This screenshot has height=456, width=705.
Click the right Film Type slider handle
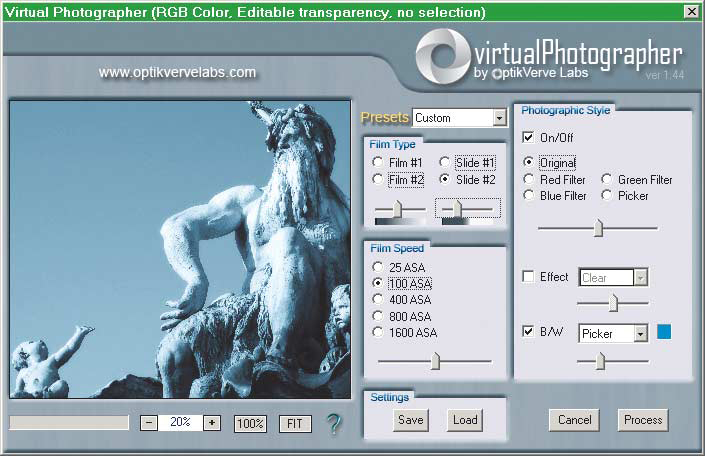(457, 209)
